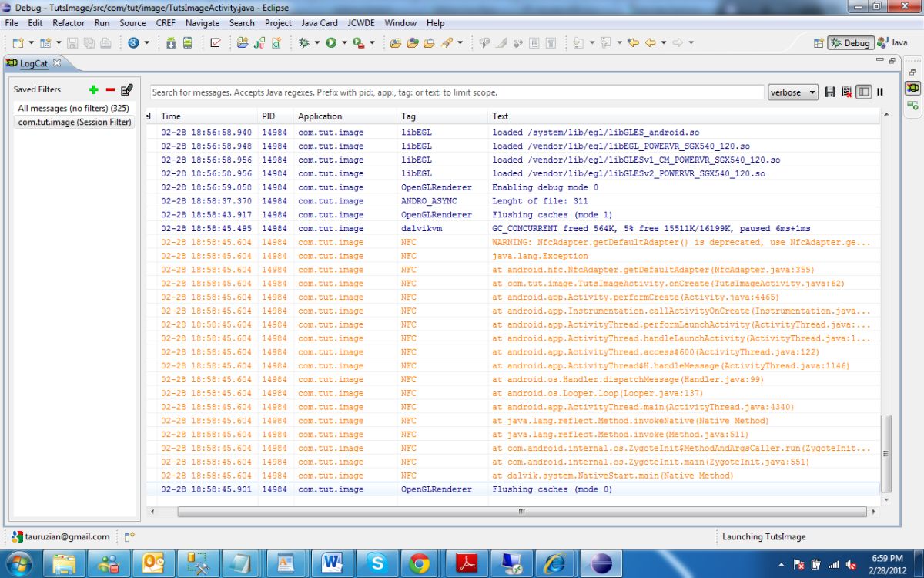This screenshot has height=578, width=924.
Task: Navigate Back with yellow left arrow
Action: click(651, 43)
